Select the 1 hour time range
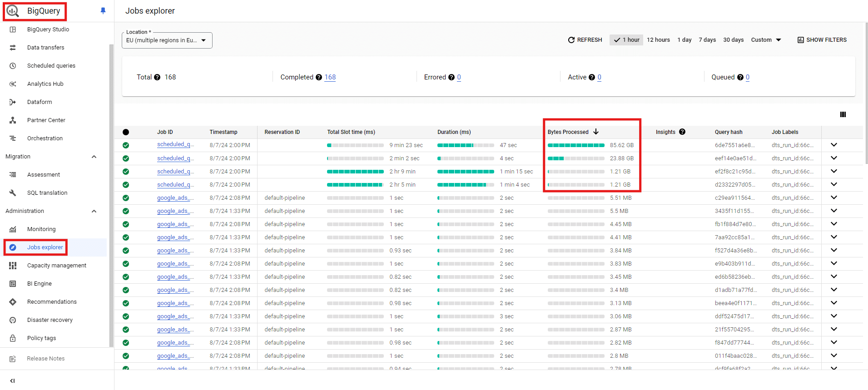Screen dimensions: 868x390 click(x=626, y=40)
